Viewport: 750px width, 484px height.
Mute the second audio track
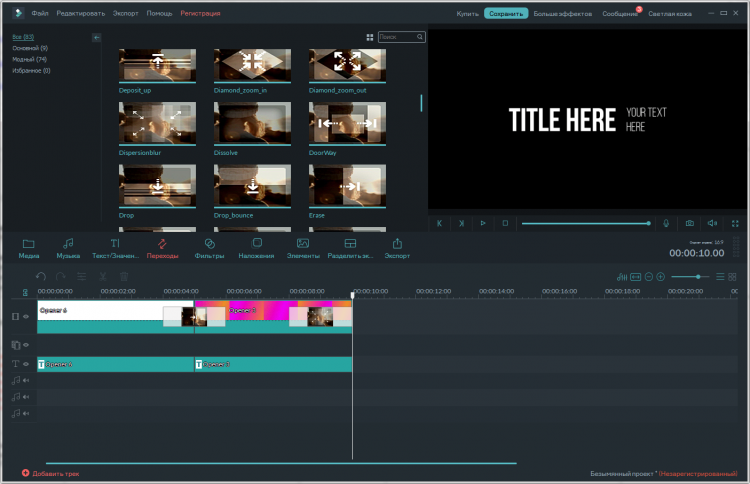pyautogui.click(x=26, y=396)
